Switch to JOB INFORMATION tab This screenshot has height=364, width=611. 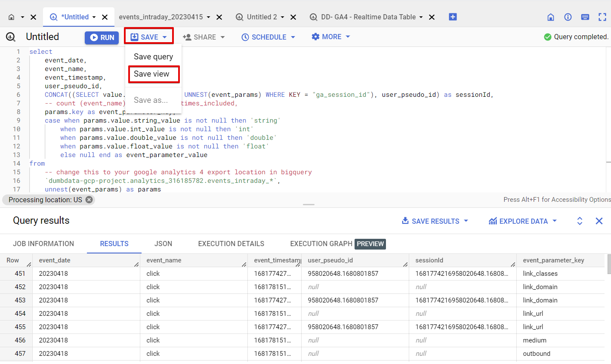click(43, 244)
